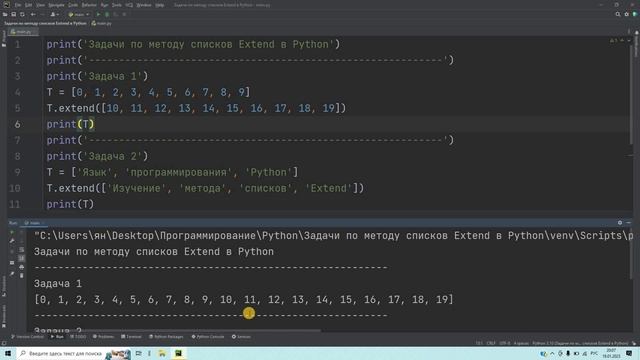
Task: Run 'main' with the green play icon
Action: [x=98, y=14]
